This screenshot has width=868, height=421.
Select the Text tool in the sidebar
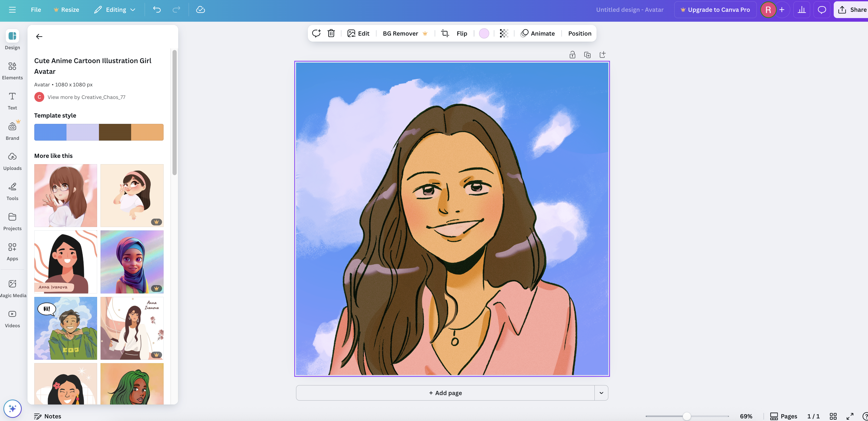pos(12,101)
